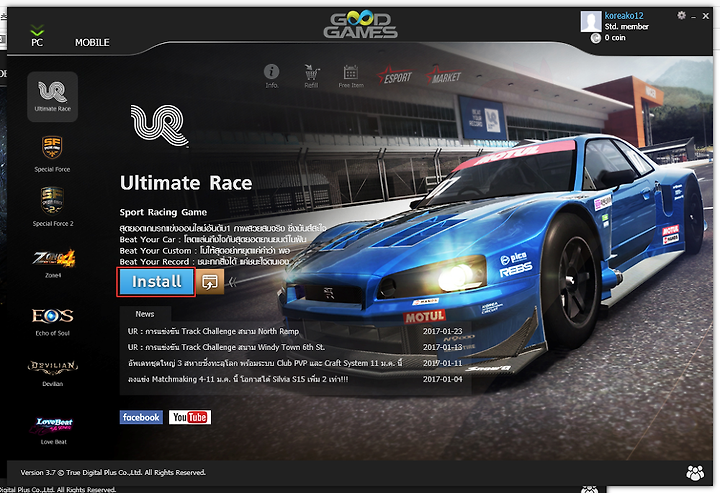Click the 2017-01-23 news date
The width and height of the screenshot is (720, 493).
pos(443,331)
